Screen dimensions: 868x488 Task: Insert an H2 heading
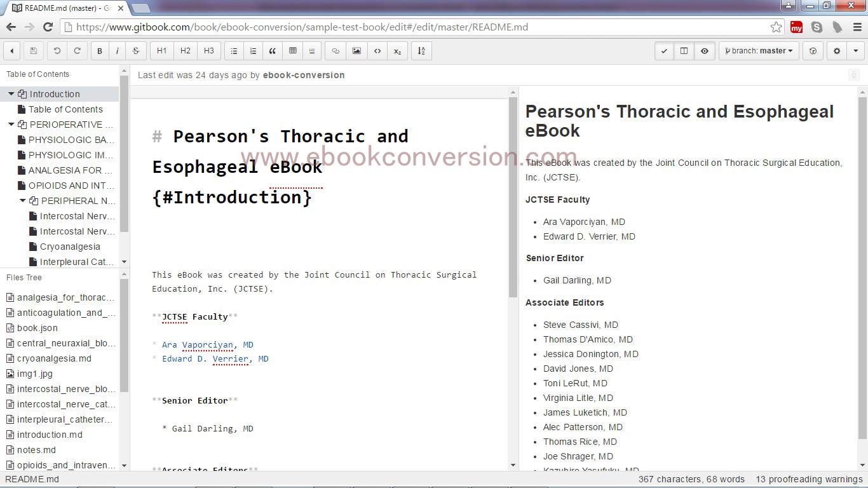(186, 51)
